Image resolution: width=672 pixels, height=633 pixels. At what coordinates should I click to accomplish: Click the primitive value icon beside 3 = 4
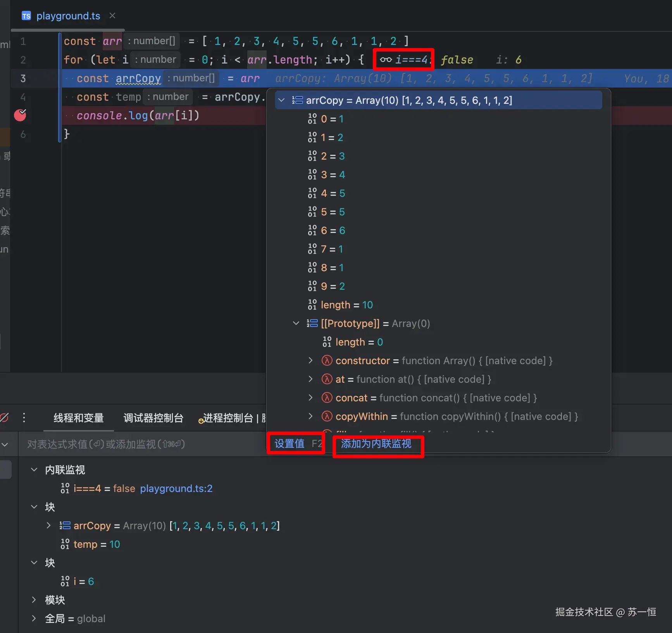point(312,175)
